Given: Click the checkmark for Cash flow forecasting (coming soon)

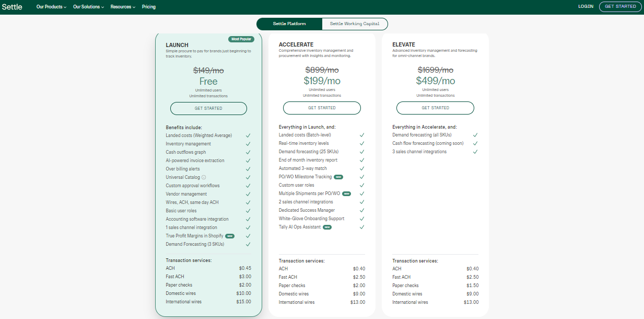Looking at the screenshot, I should click(x=475, y=143).
